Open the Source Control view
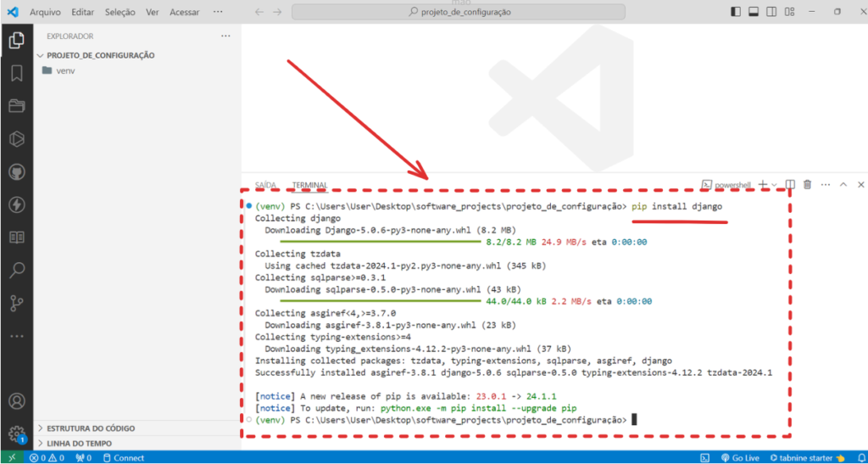The width and height of the screenshot is (868, 464). tap(17, 304)
